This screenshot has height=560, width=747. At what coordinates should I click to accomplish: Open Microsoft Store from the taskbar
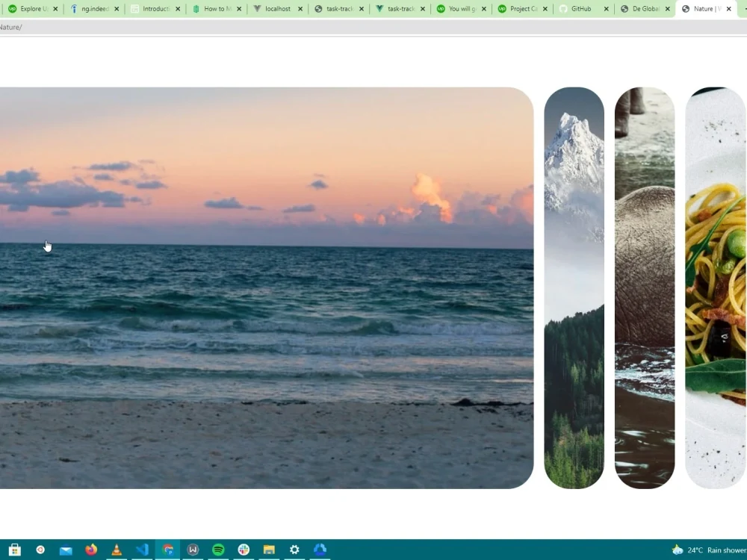tap(15, 550)
